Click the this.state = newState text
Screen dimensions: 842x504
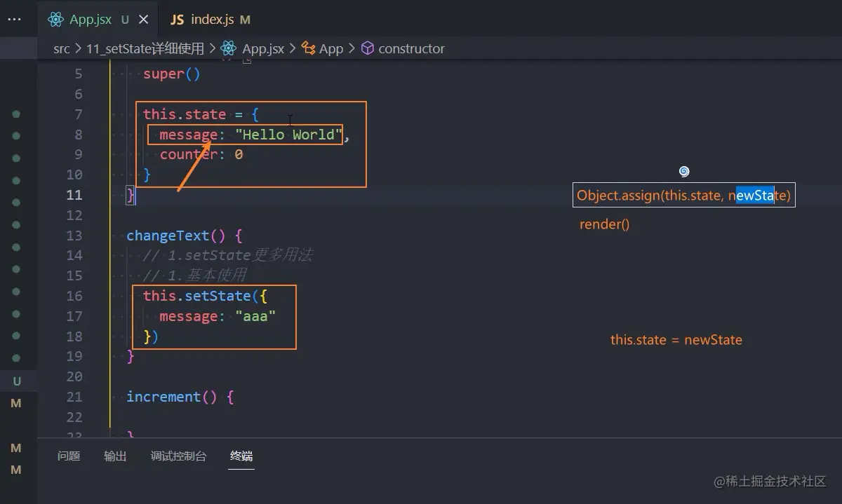point(676,340)
